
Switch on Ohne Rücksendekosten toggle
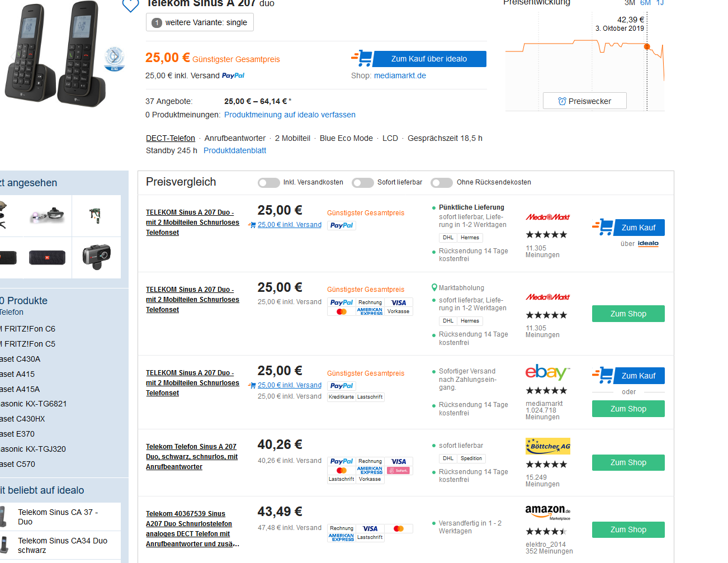click(x=441, y=183)
